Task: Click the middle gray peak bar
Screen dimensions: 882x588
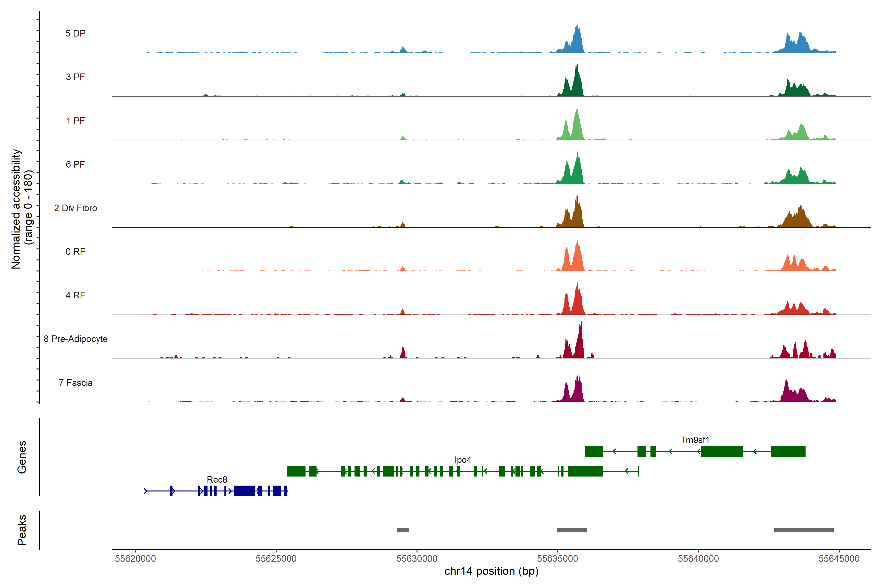Action: (x=572, y=530)
